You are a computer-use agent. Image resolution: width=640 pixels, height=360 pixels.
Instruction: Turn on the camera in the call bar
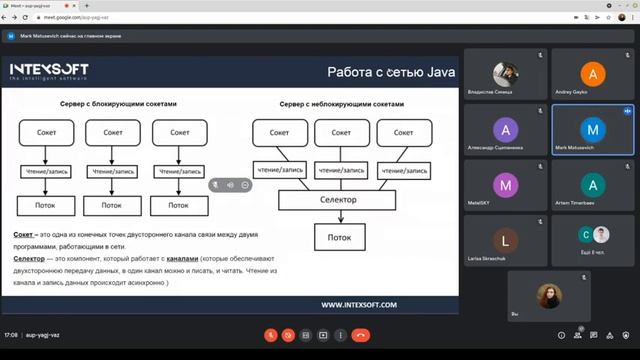click(288, 335)
